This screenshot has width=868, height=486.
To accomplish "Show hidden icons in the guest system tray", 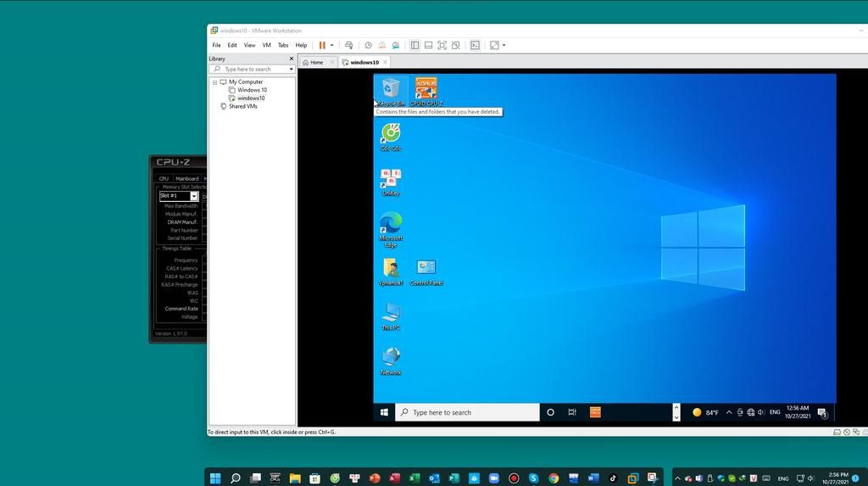I will 729,412.
